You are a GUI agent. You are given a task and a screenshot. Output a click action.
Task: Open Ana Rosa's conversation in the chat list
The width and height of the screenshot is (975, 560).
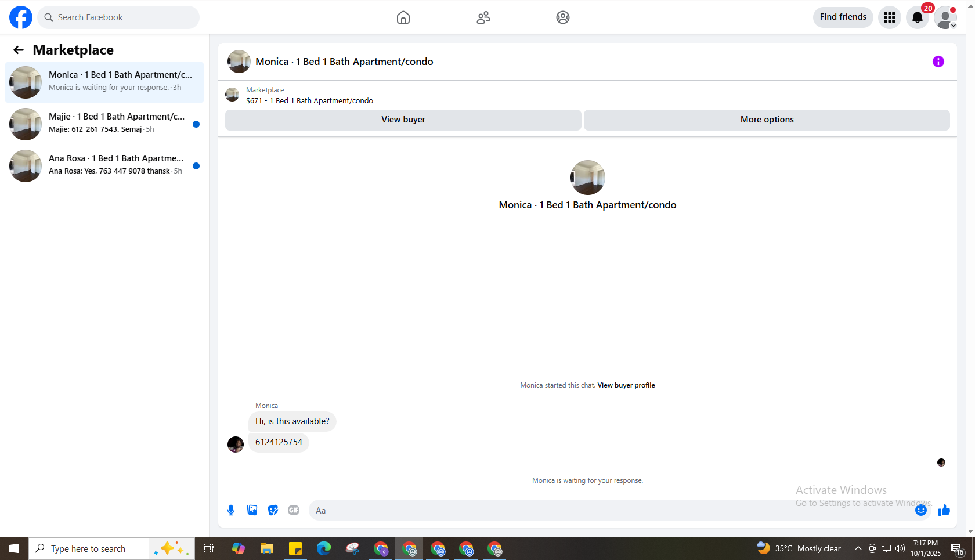(104, 165)
